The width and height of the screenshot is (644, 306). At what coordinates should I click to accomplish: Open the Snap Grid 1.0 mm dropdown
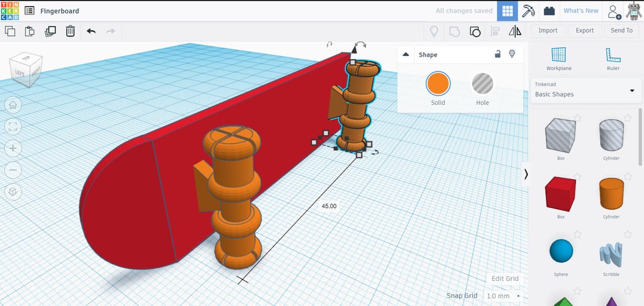pyautogui.click(x=503, y=296)
